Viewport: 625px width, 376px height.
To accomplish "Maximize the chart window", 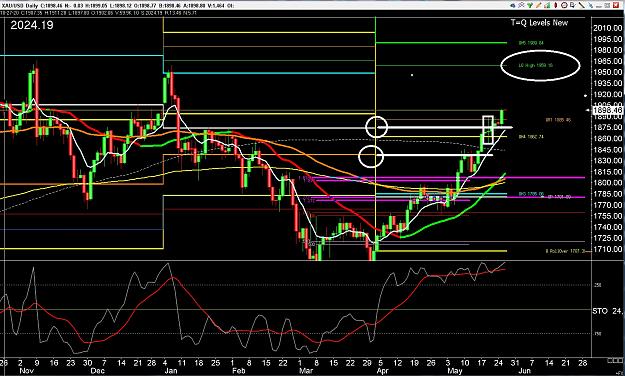I will point(607,5).
